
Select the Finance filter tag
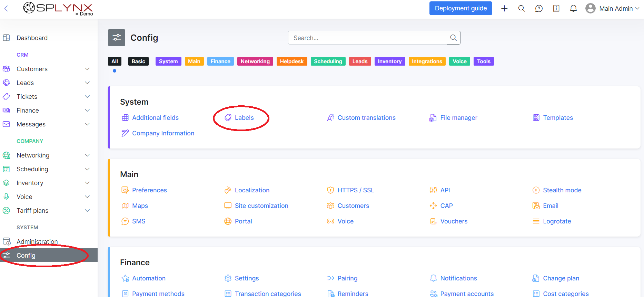(220, 61)
